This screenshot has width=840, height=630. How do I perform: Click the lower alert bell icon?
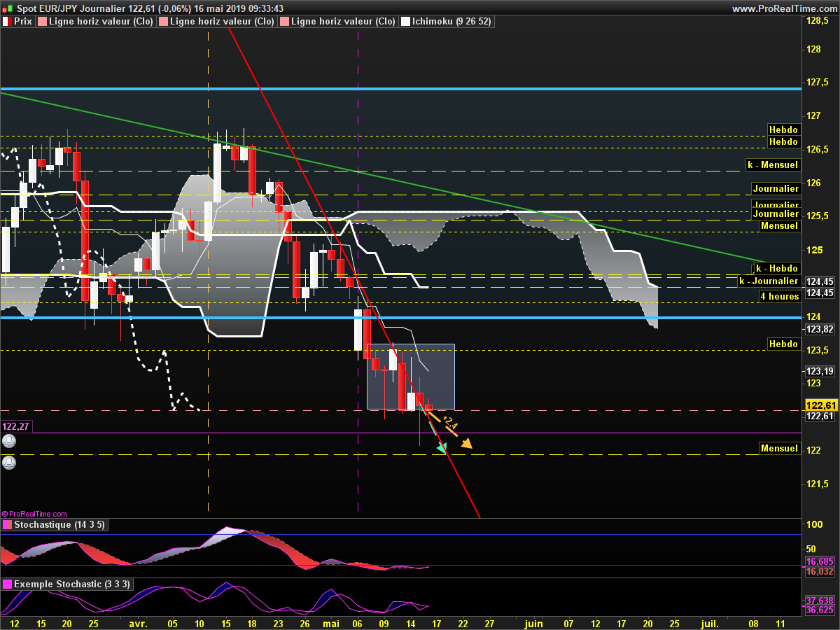click(x=8, y=463)
